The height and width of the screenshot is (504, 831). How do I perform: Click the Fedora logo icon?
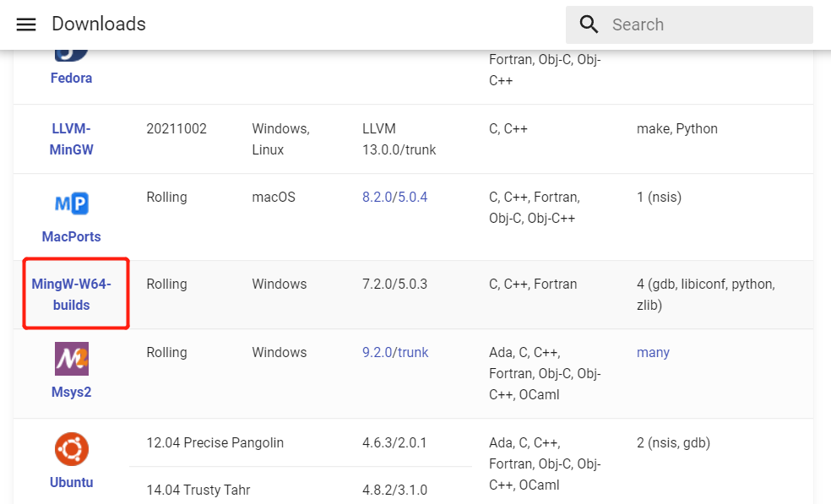71,55
